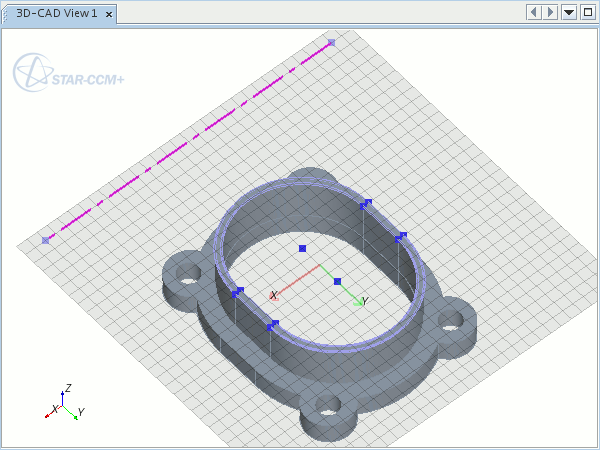600x450 pixels.
Task: Click the sketch X axis label
Action: [273, 296]
